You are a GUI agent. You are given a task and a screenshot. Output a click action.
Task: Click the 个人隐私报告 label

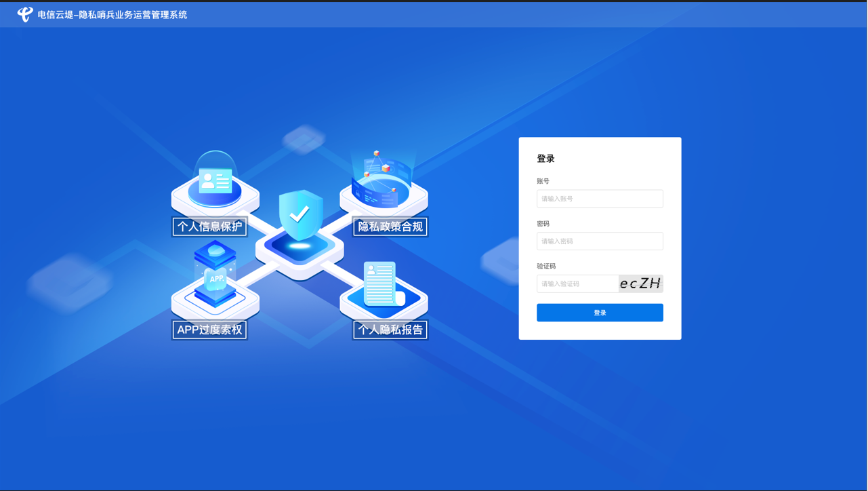coord(390,330)
